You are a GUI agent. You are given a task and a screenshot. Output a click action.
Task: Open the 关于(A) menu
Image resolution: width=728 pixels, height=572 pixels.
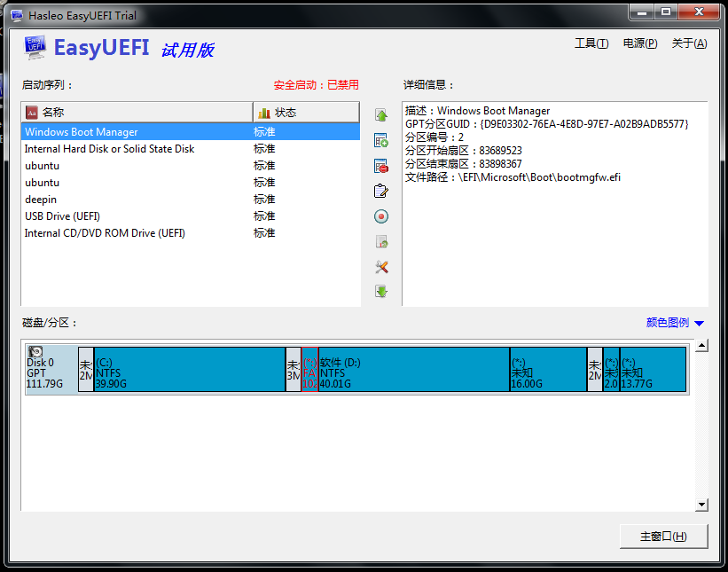click(690, 43)
